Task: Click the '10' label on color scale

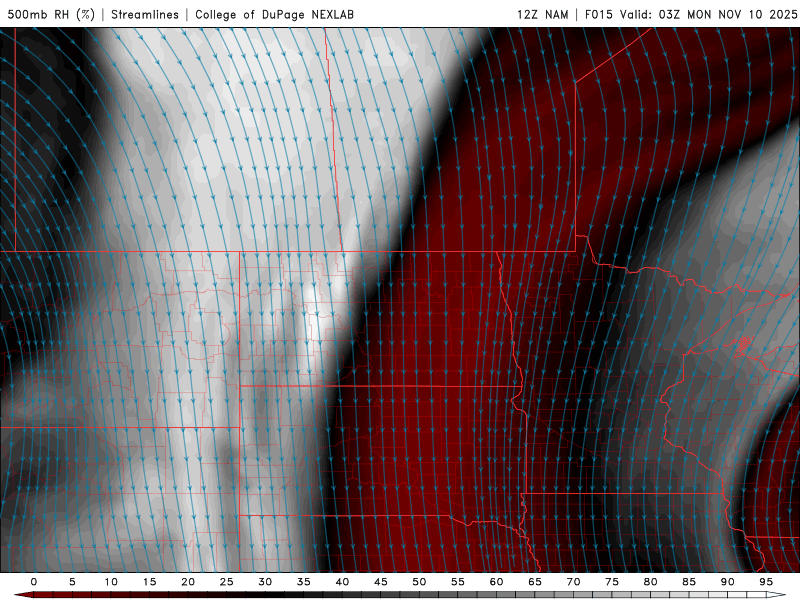Action: [111, 582]
